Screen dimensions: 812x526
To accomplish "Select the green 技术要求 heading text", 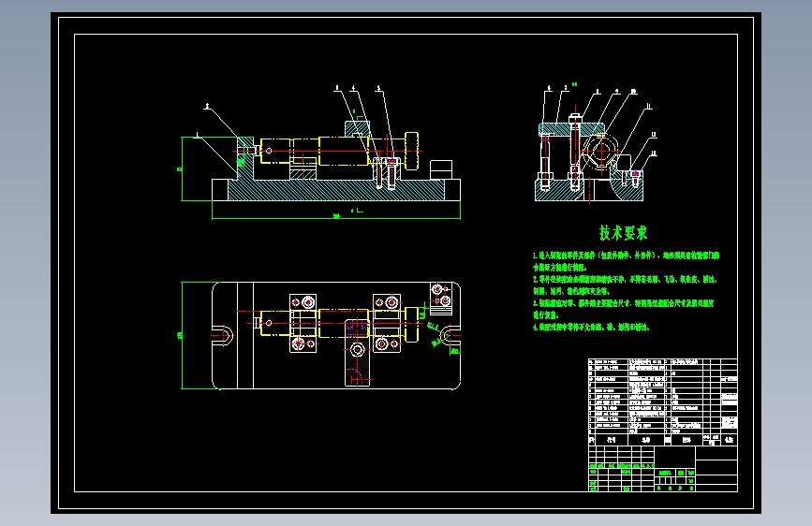I will 624,233.
